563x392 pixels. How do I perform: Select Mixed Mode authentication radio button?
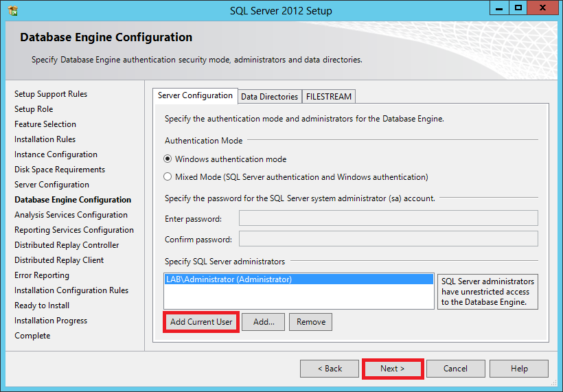[x=168, y=177]
